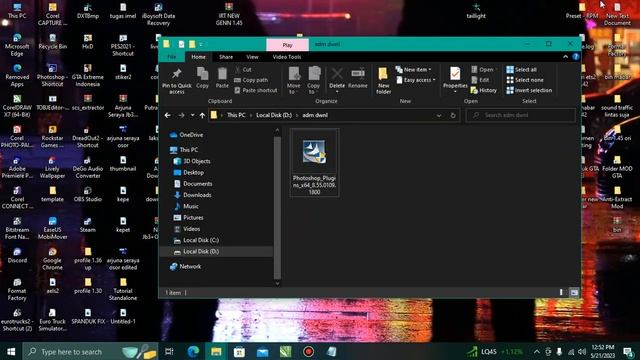Go up one folder level
The image size is (640, 360).
coord(202,116)
